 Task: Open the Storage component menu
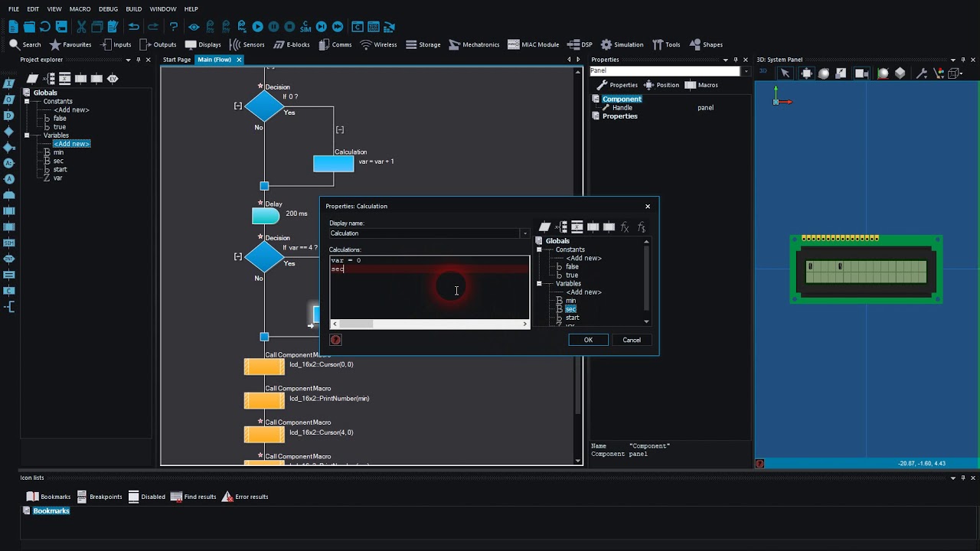pos(423,44)
